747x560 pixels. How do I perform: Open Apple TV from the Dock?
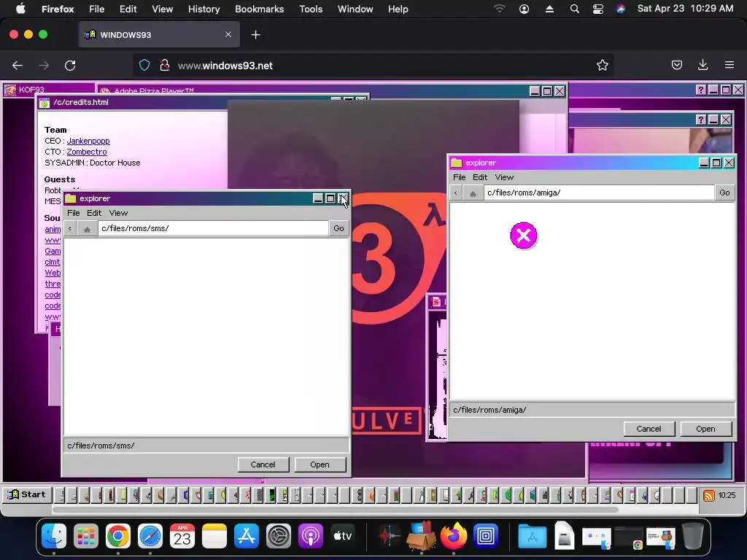coord(343,537)
